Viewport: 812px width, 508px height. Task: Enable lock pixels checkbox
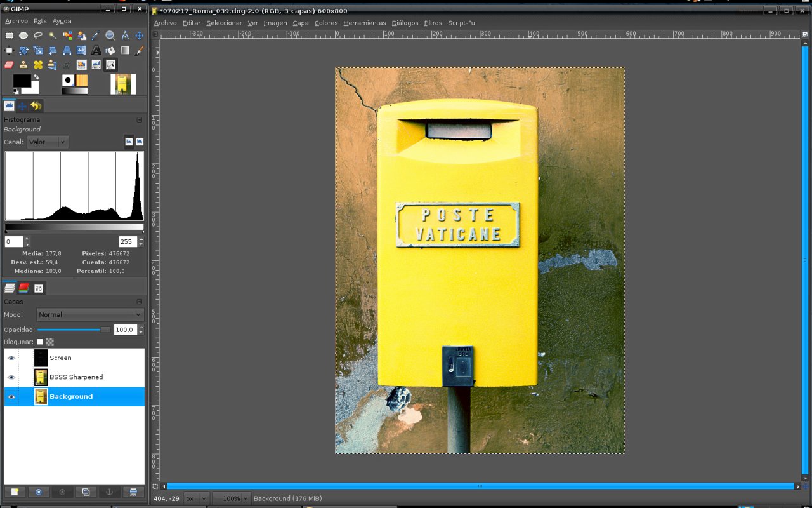tap(40, 342)
